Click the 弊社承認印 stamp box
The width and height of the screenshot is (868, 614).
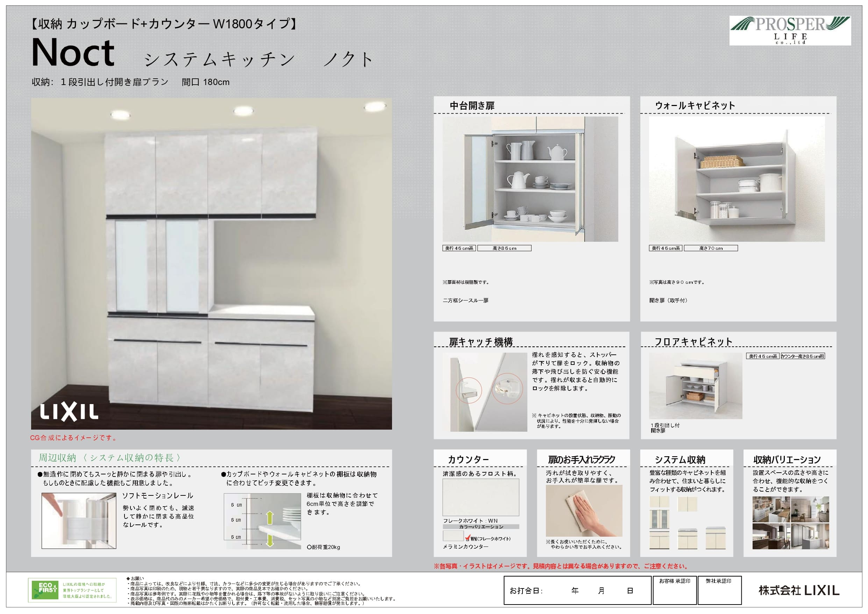[x=719, y=590]
